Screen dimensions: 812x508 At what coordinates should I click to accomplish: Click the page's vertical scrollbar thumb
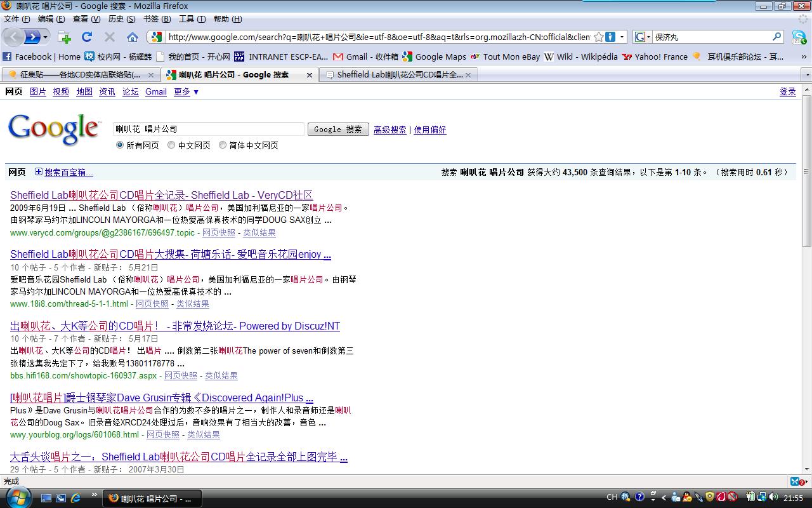(x=807, y=171)
